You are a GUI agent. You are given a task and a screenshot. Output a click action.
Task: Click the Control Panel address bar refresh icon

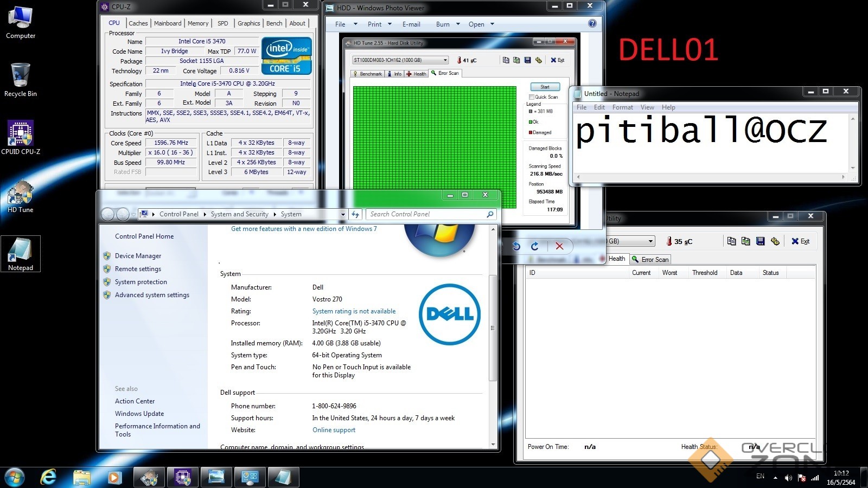point(355,214)
